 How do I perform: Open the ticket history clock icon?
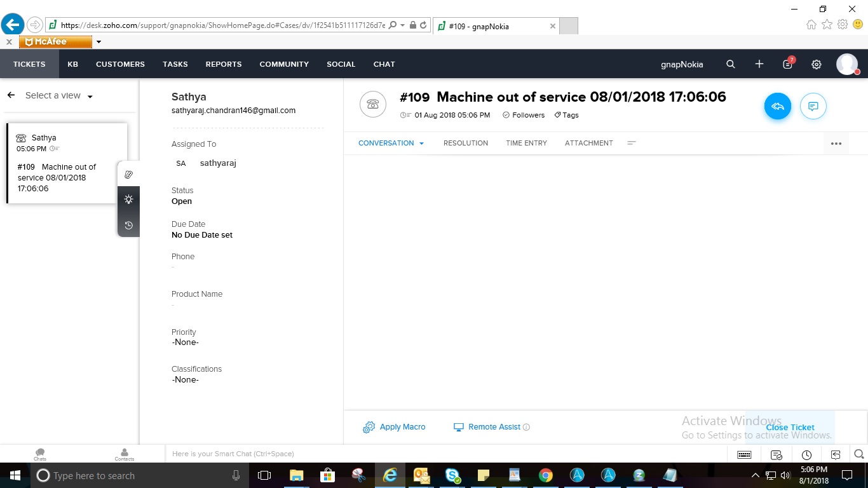point(128,225)
